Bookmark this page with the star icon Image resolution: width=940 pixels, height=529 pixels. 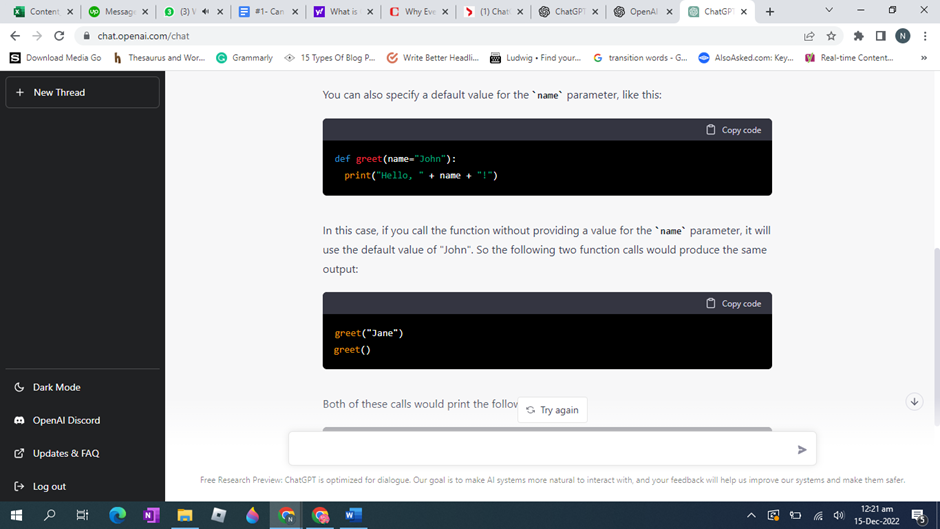pyautogui.click(x=831, y=36)
